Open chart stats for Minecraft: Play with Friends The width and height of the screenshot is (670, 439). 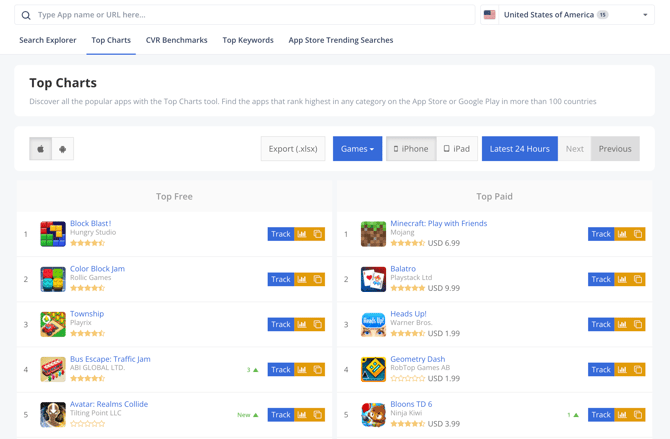point(622,234)
